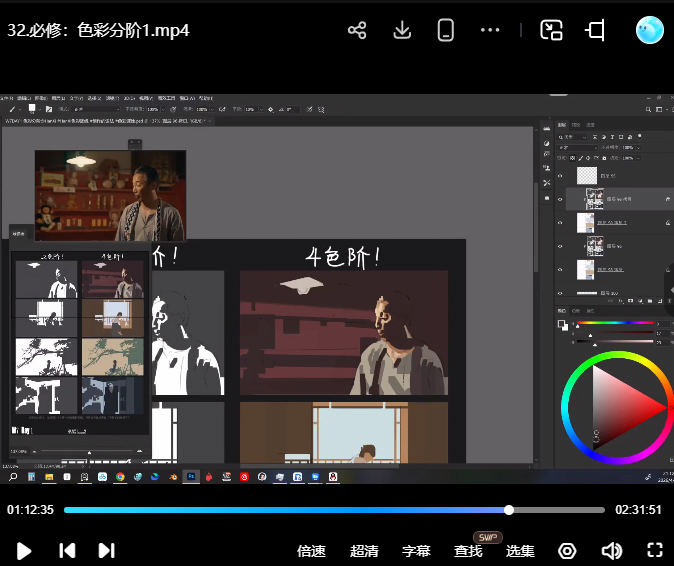Open the brush preset picker swatch
The width and height of the screenshot is (674, 566).
point(32,108)
